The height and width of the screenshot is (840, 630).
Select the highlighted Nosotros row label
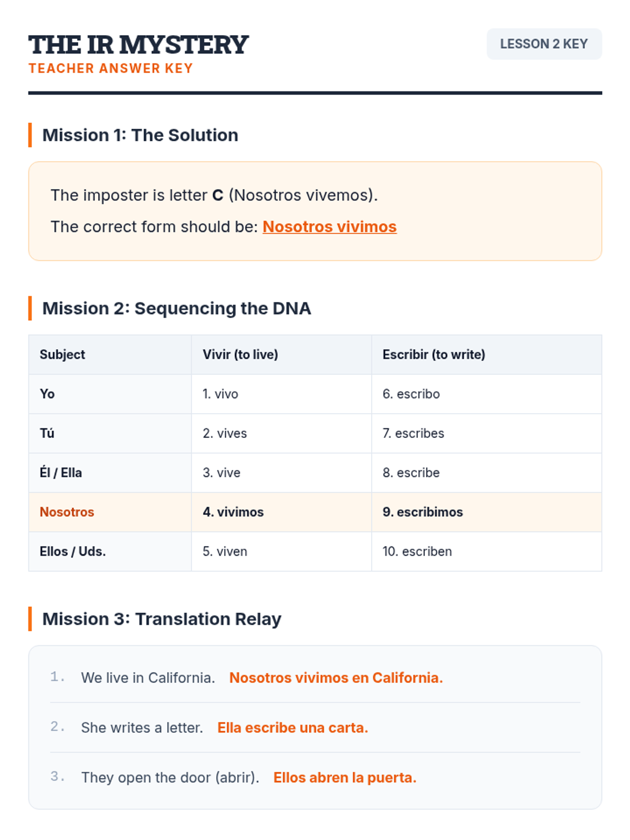point(67,512)
